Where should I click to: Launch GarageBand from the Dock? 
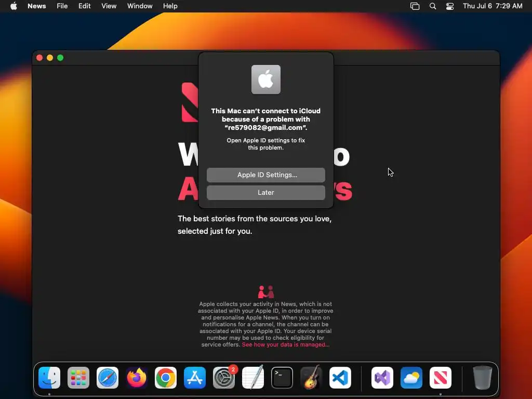(x=311, y=377)
